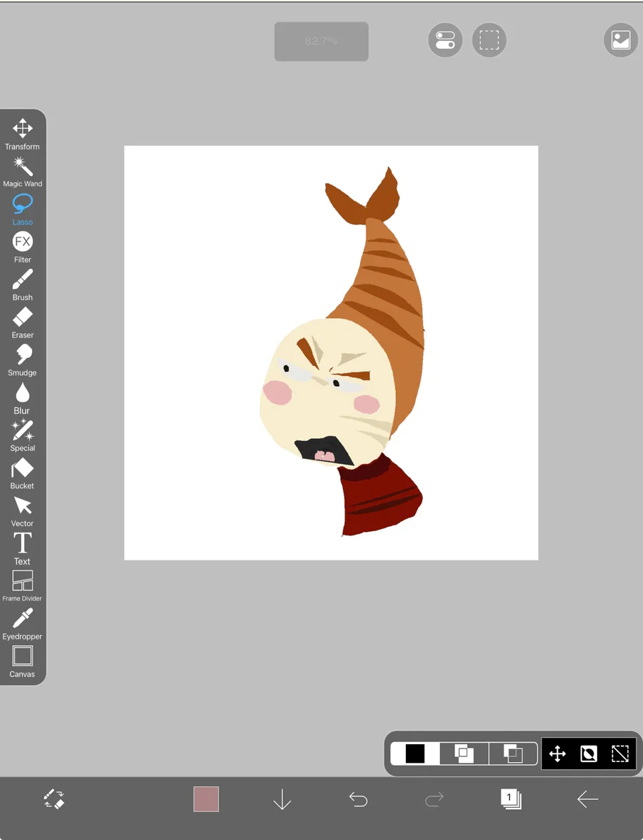643x840 pixels.
Task: Open the current color swatch
Action: pos(206,799)
